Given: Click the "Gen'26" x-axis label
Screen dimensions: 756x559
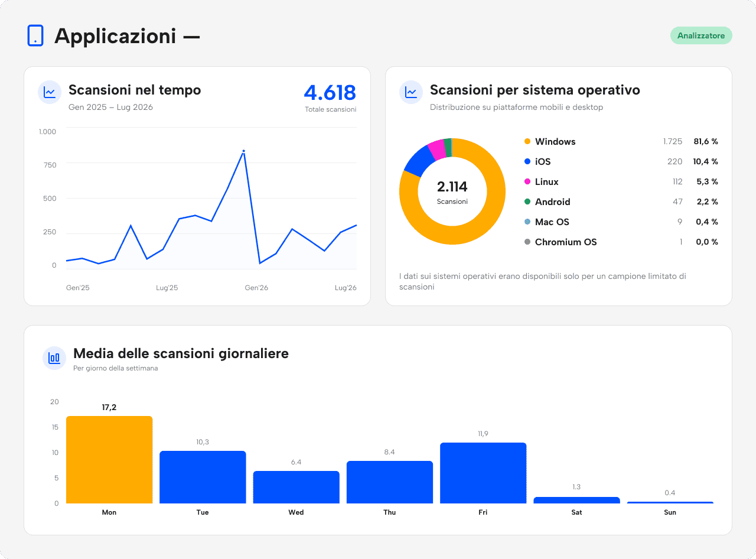Looking at the screenshot, I should pos(256,288).
